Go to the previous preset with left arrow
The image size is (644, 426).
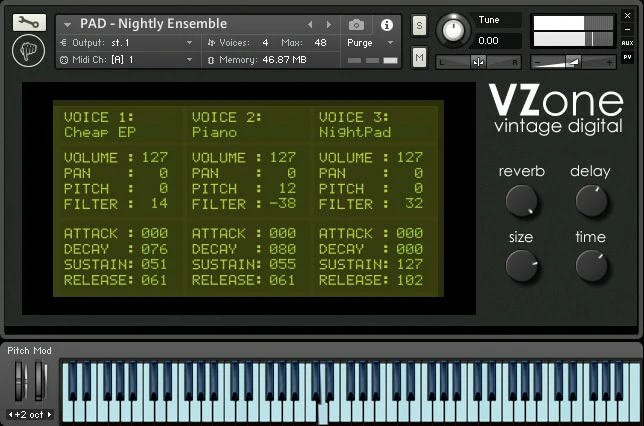310,25
